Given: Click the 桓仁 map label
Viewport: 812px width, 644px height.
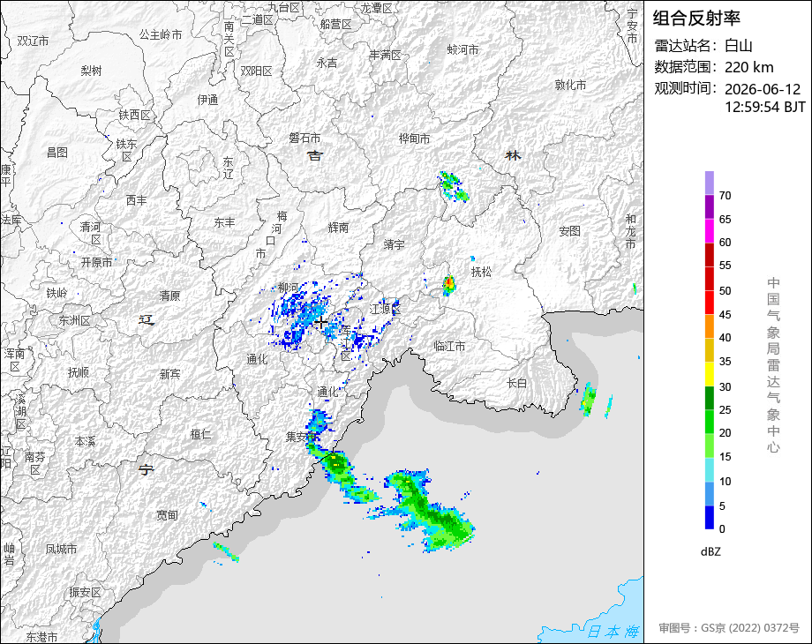Looking at the screenshot, I should tap(200, 434).
